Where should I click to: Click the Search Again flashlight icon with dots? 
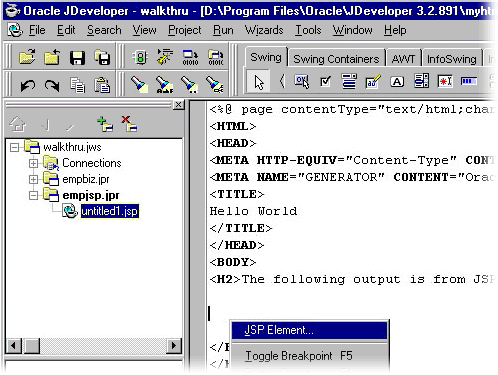click(190, 84)
